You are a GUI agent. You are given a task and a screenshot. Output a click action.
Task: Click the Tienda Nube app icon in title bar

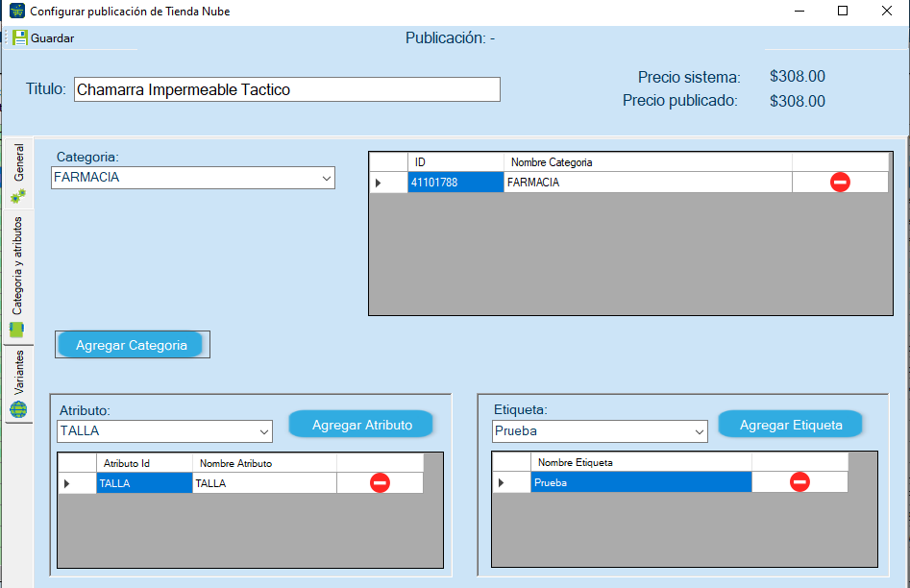[x=17, y=11]
